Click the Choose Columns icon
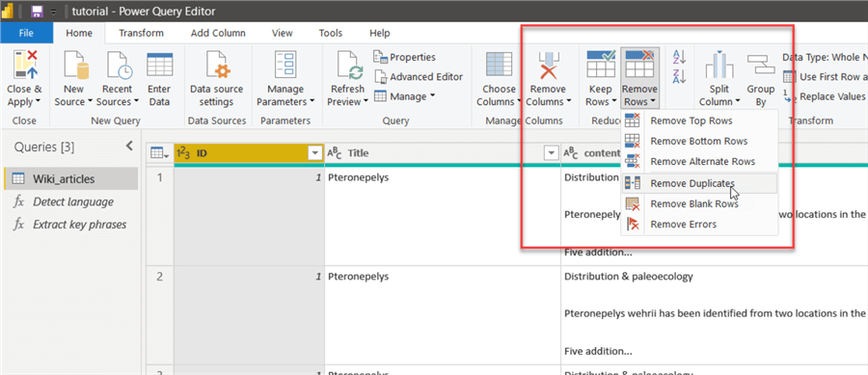The width and height of the screenshot is (868, 375). (499, 65)
